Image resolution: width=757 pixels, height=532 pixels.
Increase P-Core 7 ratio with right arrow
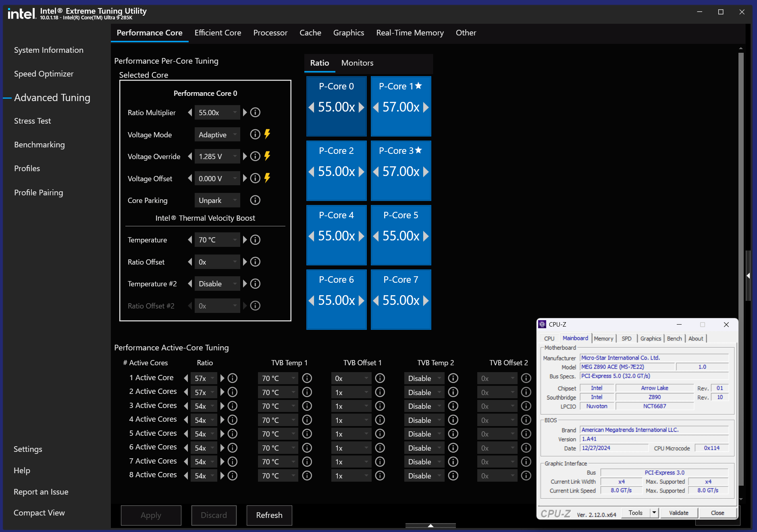426,300
